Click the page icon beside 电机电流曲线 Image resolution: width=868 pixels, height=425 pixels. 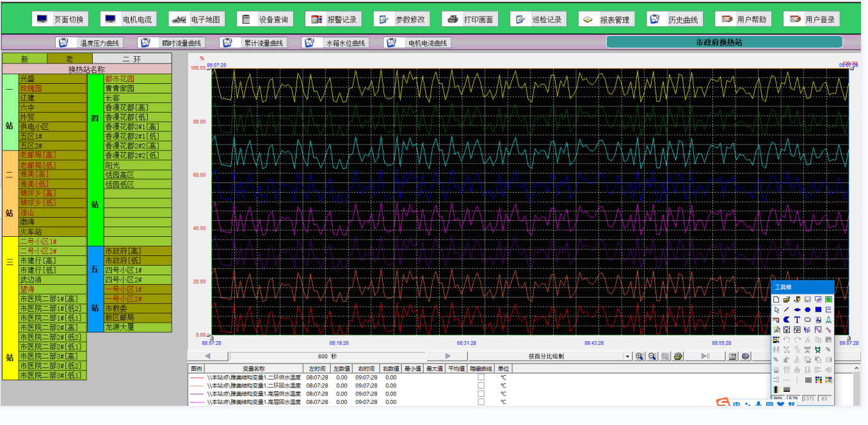[392, 43]
